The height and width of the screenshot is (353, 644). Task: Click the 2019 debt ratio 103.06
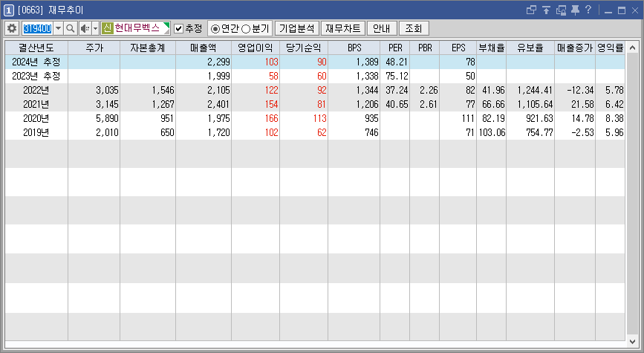pyautogui.click(x=492, y=132)
